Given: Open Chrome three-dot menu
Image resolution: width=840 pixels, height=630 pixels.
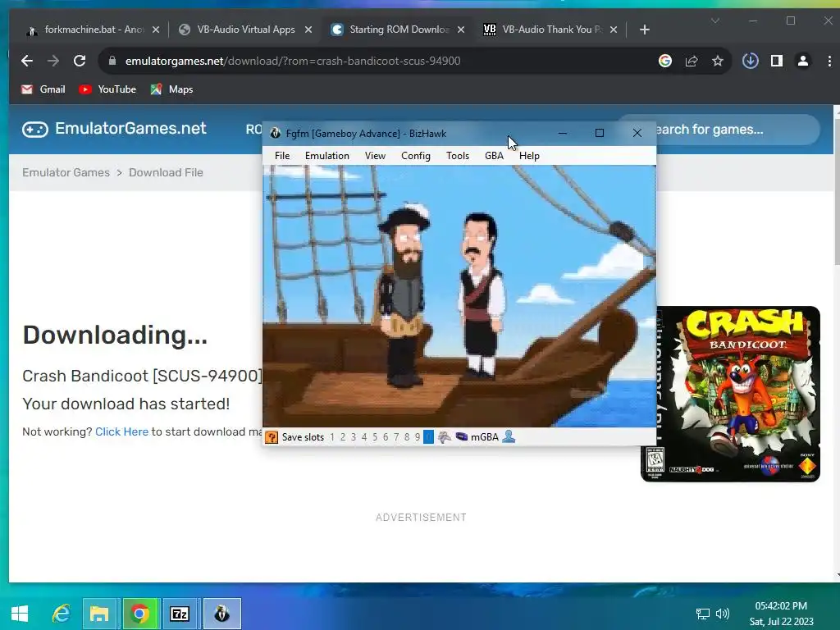Looking at the screenshot, I should click(829, 61).
